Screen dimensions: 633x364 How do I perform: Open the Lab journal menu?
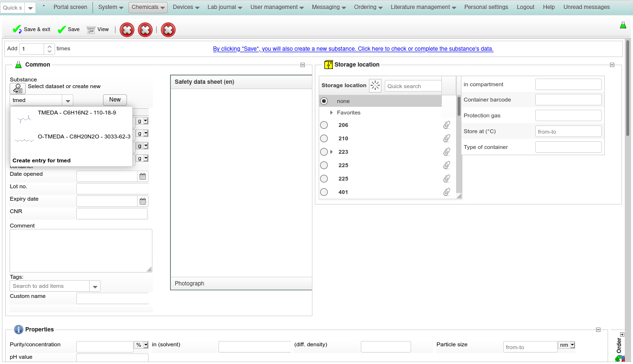(x=224, y=7)
